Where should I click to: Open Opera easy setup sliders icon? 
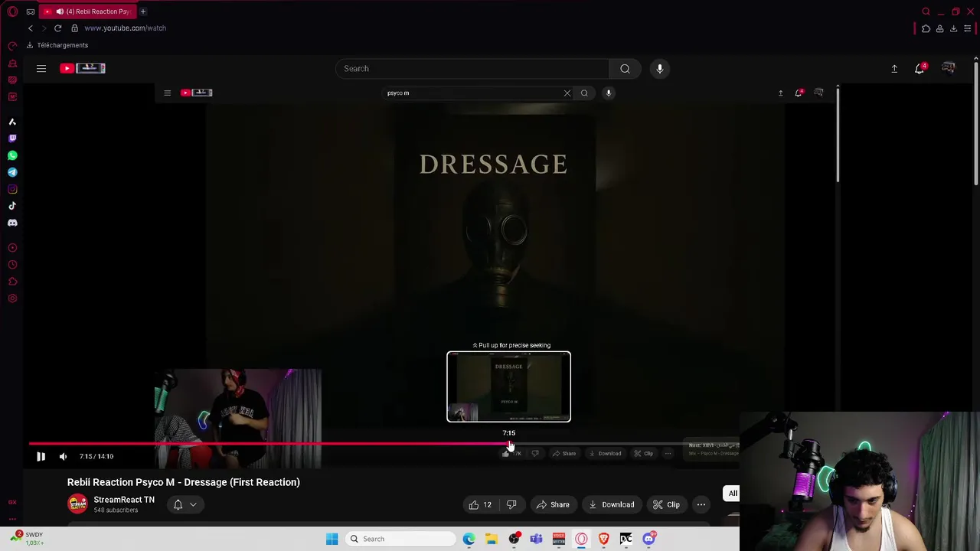pos(968,29)
